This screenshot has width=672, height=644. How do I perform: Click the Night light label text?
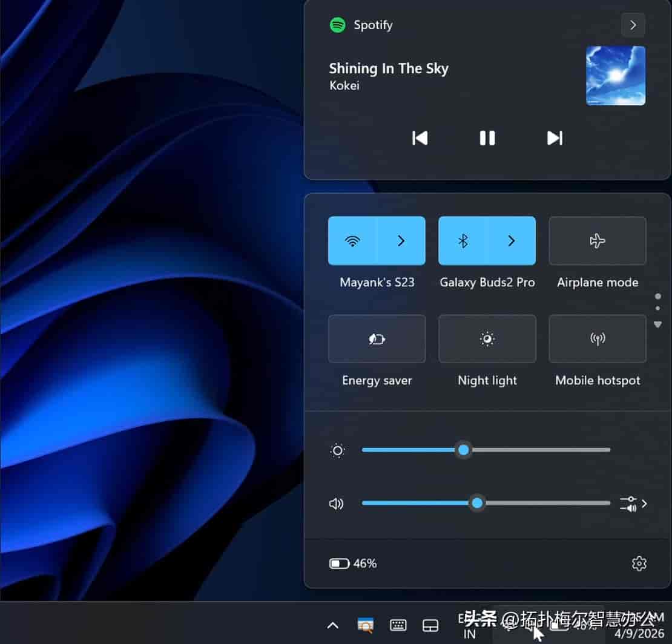click(x=487, y=381)
